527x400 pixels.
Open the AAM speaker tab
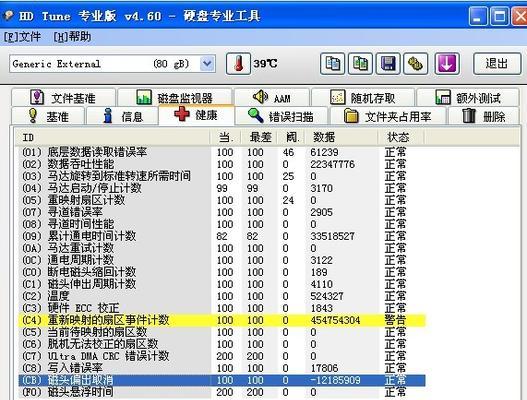(x=272, y=98)
